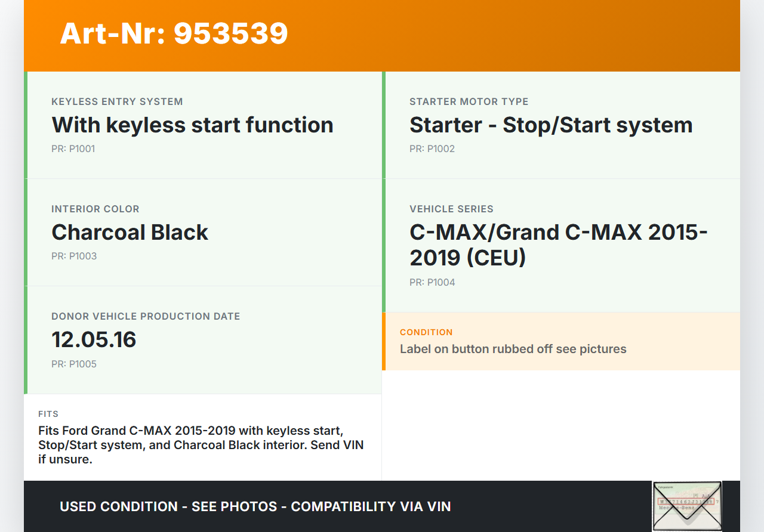Select the Starter Motor Type label
The width and height of the screenshot is (764, 532).
point(469,101)
